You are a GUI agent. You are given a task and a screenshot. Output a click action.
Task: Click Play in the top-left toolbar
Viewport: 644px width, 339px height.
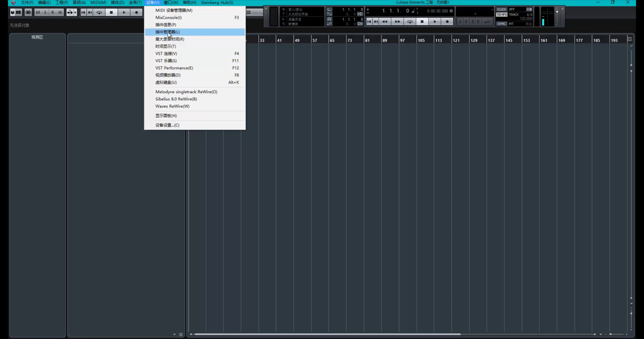tap(124, 12)
